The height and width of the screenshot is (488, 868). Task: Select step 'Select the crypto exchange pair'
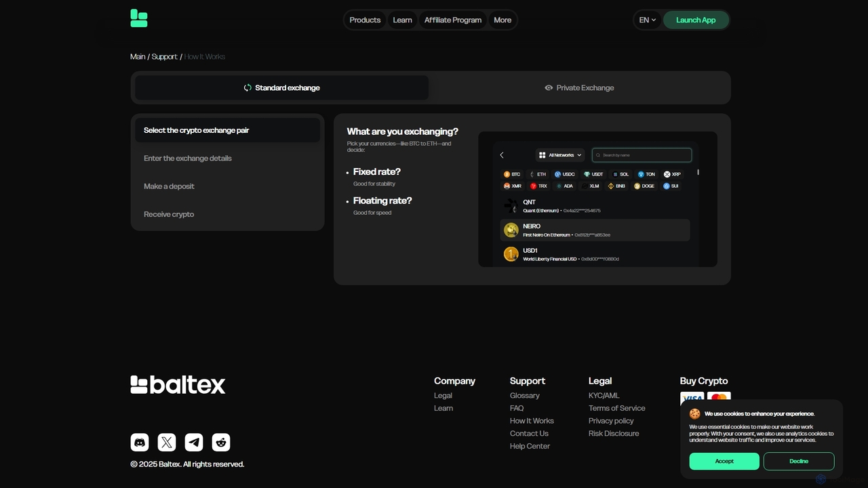tap(227, 130)
